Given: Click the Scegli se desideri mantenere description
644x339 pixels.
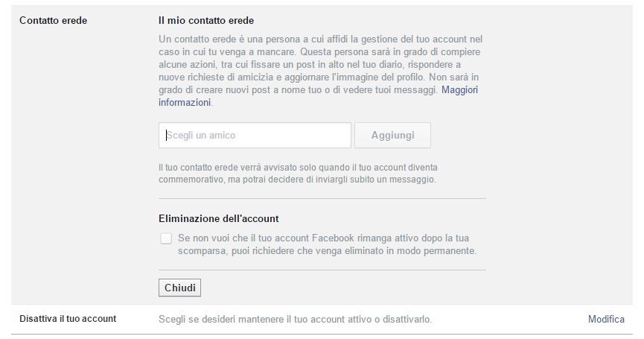Looking at the screenshot, I should pos(295,320).
